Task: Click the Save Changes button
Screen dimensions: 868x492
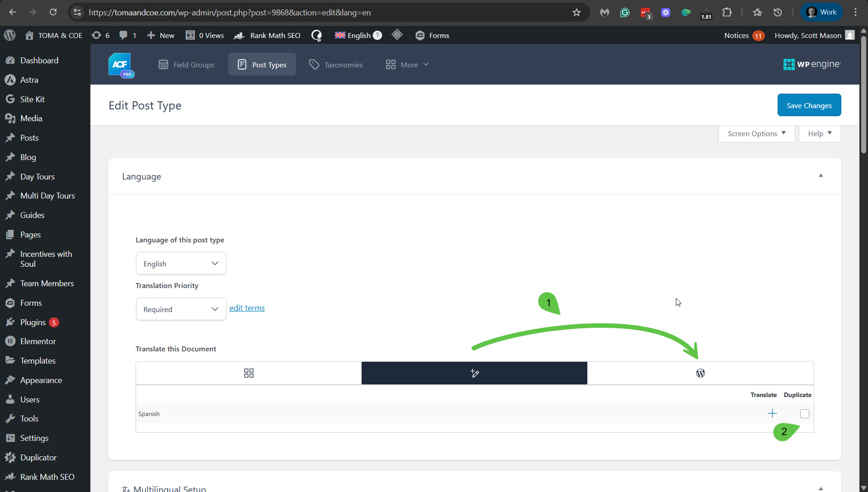Action: [x=809, y=105]
